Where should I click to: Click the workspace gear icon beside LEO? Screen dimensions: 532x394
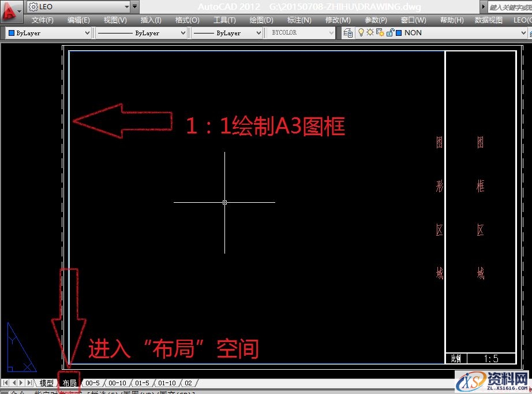coord(33,6)
